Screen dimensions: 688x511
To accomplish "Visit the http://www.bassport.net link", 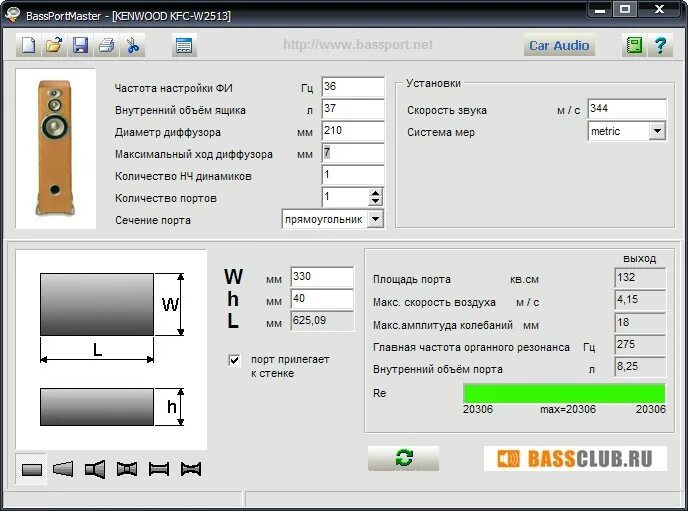I will click(358, 44).
